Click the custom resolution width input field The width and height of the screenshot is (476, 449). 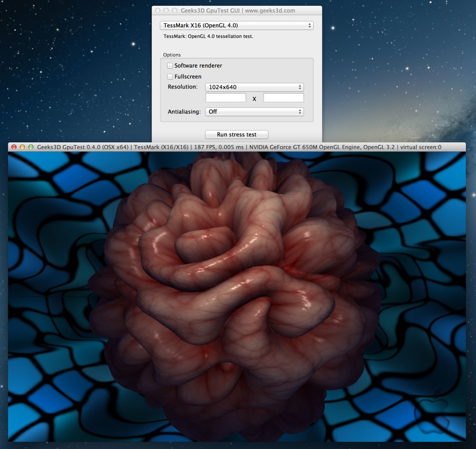(x=226, y=98)
